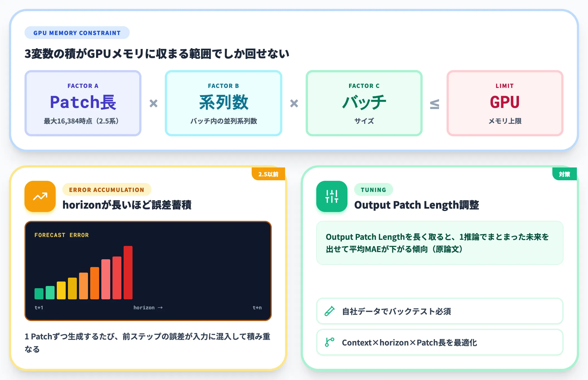Image resolution: width=588 pixels, height=380 pixels.
Task: Select the Context×horizon×Patch長を最適化 item
Action: (440, 342)
